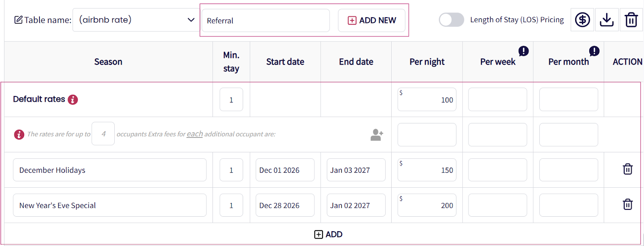The height and width of the screenshot is (246, 644).
Task: Click the download rates table icon
Action: (x=607, y=20)
